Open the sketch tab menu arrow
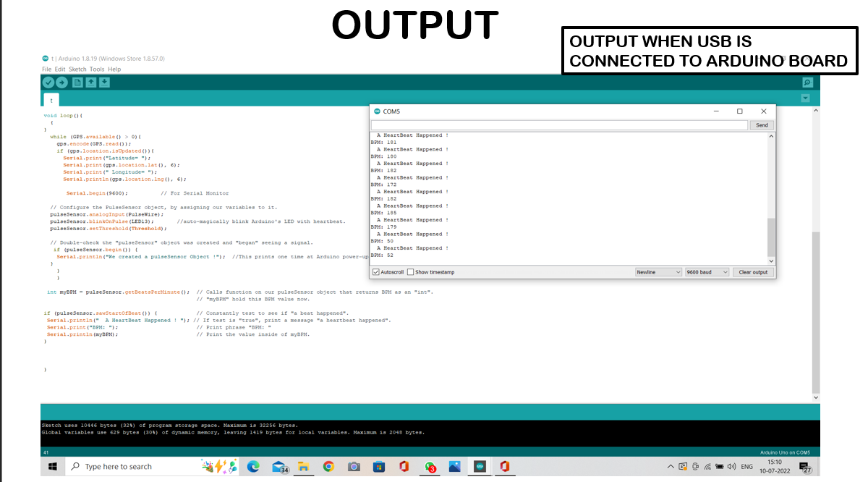868x482 pixels. click(x=806, y=98)
